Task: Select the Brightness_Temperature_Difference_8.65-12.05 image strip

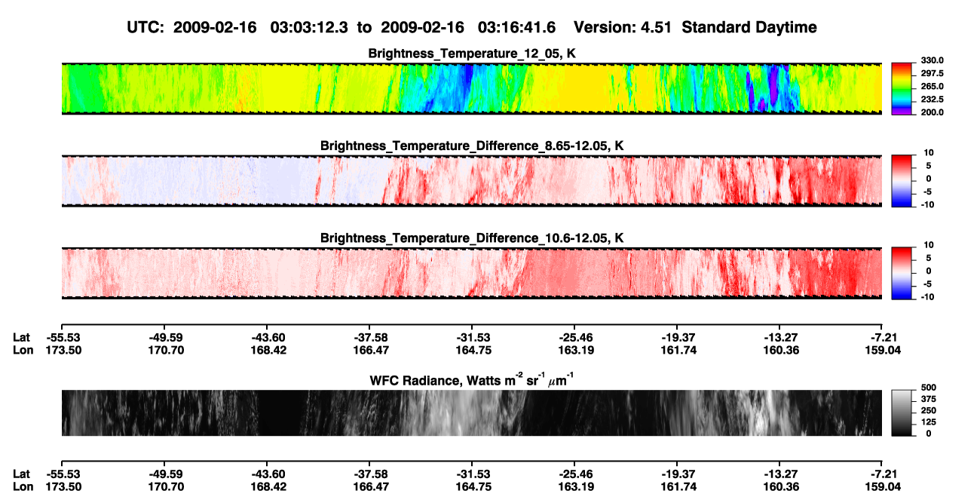Action: 471,181
